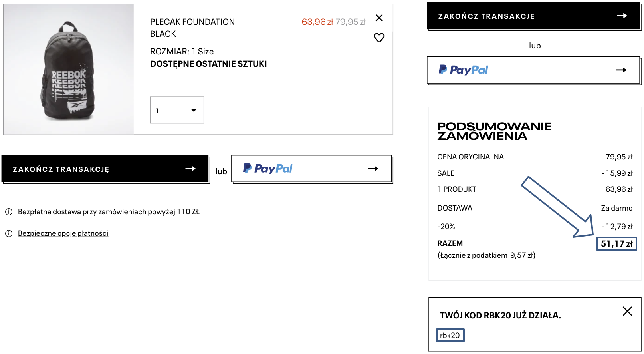Click info icon beside secure payment options
Image resolution: width=644 pixels, height=354 pixels.
coord(9,233)
